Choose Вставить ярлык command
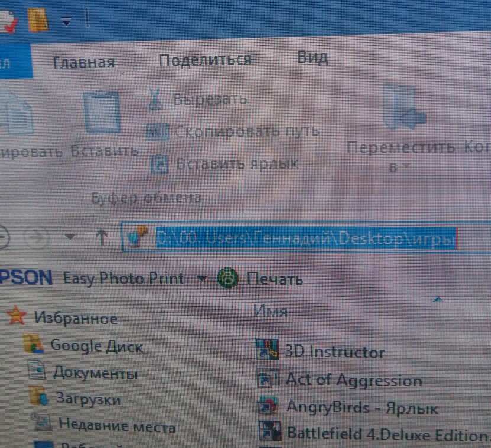Viewport: 491px width, 448px height. (x=237, y=164)
